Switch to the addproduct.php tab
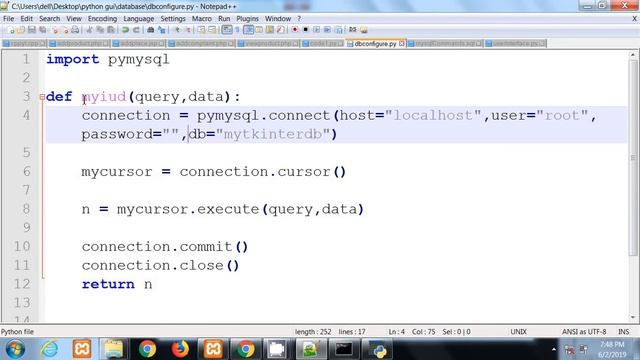This screenshot has width=640, height=360. click(79, 43)
